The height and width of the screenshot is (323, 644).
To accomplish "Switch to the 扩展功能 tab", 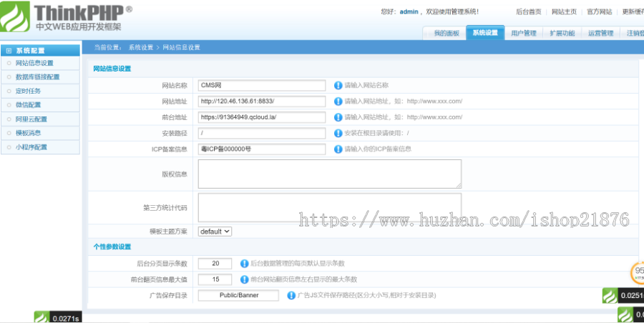I will tap(562, 34).
